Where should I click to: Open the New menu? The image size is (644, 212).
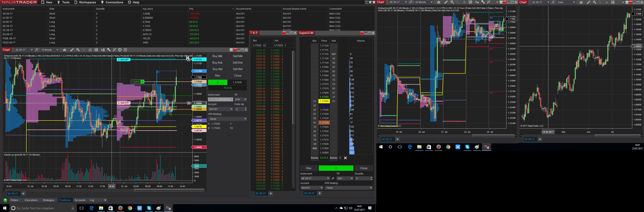point(47,2)
